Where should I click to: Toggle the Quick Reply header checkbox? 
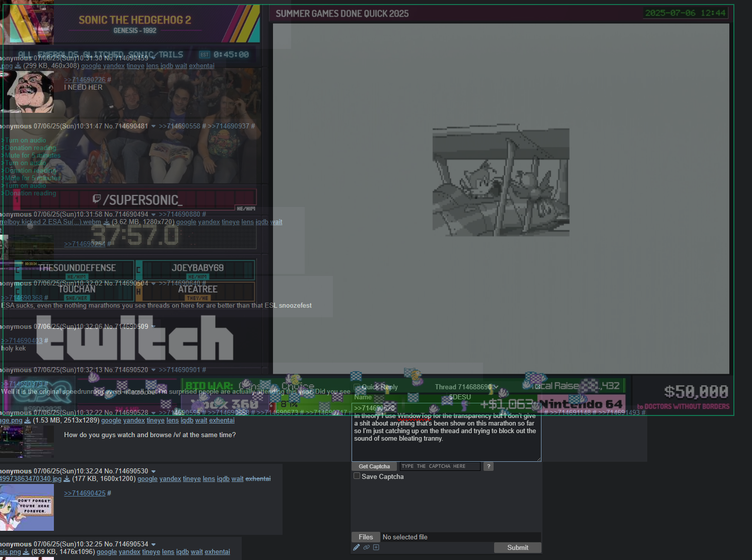pyautogui.click(x=357, y=387)
